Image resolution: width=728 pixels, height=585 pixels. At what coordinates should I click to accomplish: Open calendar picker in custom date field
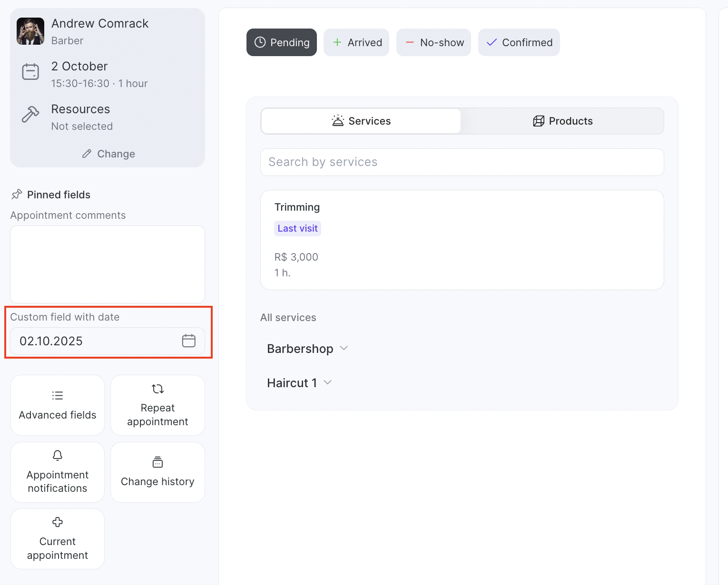(x=188, y=341)
